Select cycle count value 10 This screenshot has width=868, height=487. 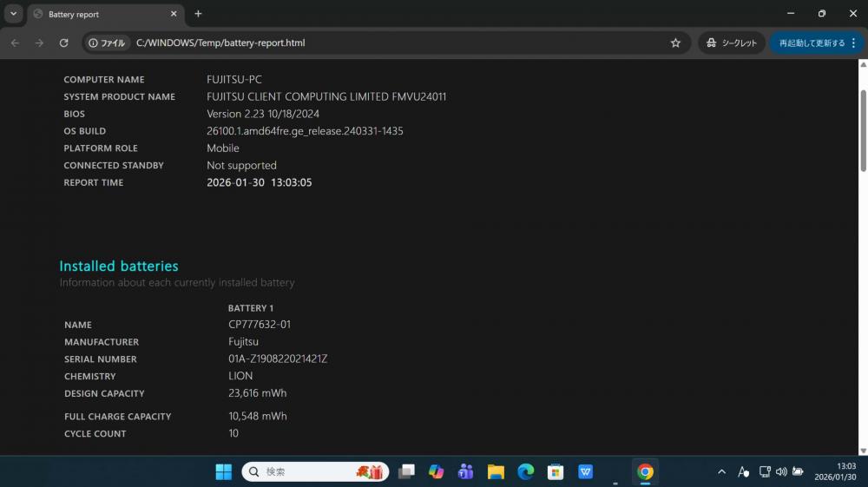coord(233,433)
